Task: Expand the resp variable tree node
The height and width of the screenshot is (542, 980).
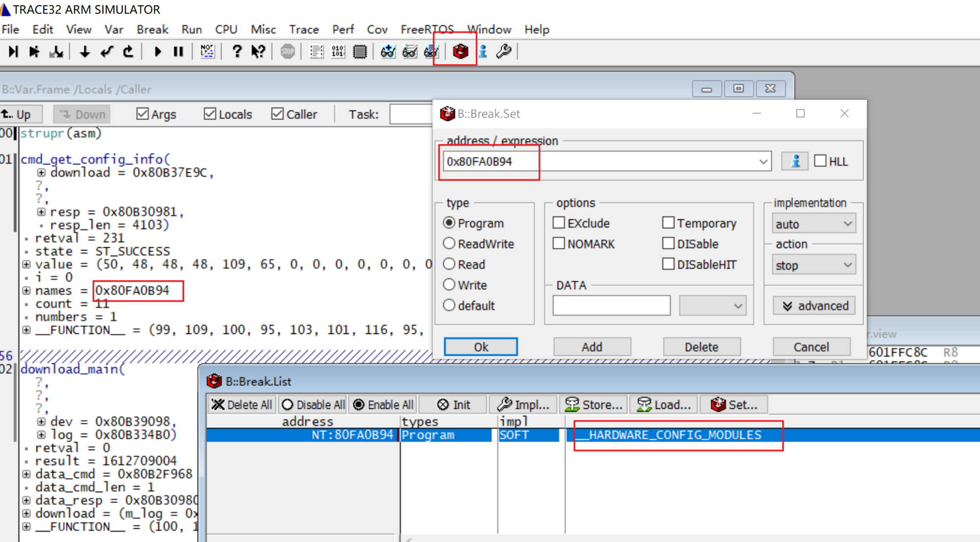Action: coord(42,212)
